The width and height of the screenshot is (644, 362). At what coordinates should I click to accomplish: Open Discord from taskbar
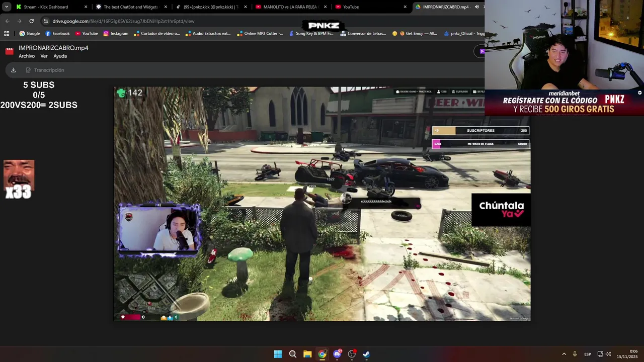point(337,354)
